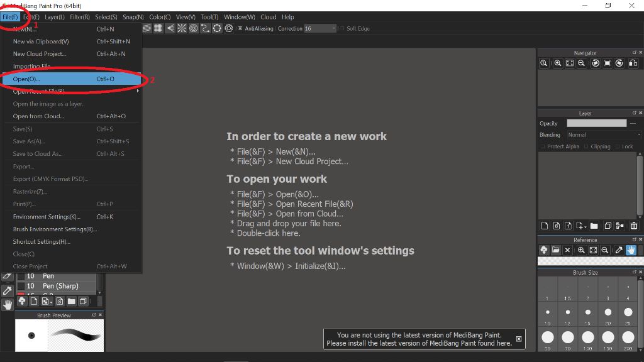Select the parallel lines snap icon
The width and height of the screenshot is (644, 362).
(x=147, y=28)
